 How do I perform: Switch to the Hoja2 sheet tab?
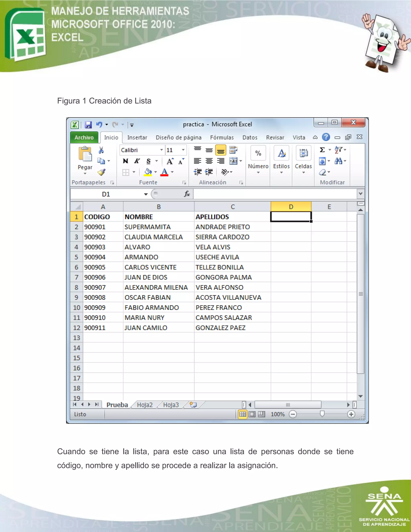click(145, 405)
